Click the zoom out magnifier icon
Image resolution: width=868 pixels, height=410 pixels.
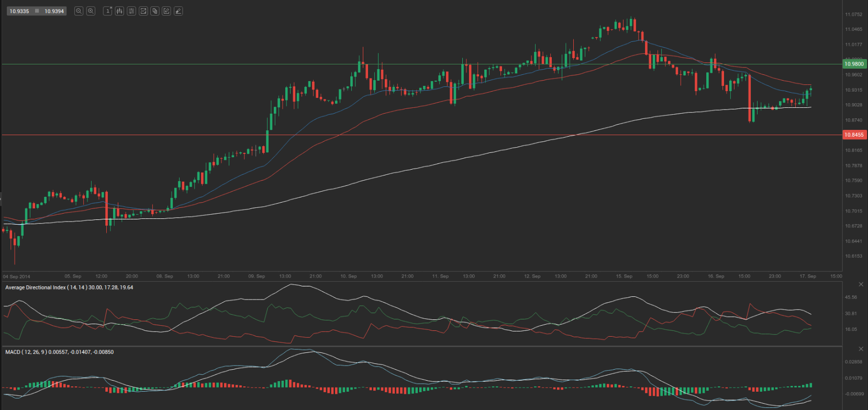coord(79,11)
